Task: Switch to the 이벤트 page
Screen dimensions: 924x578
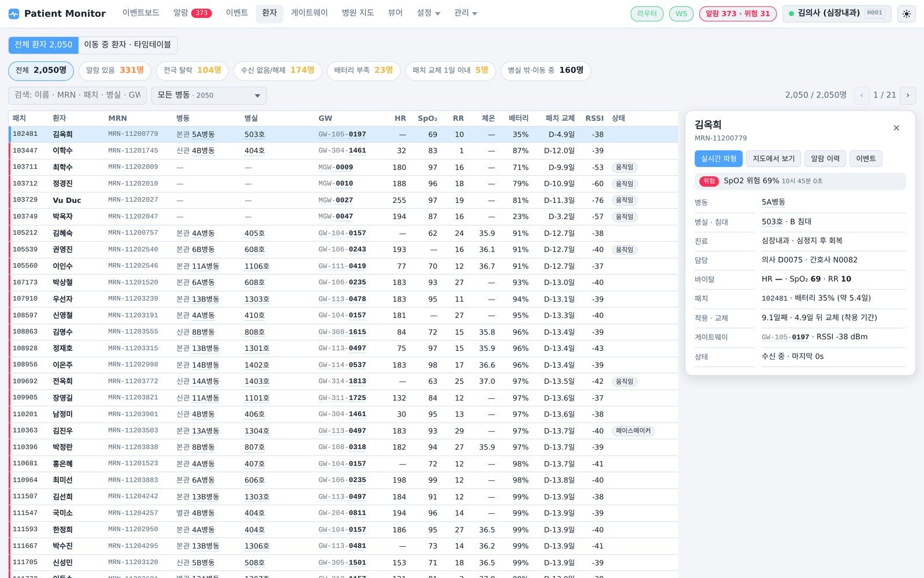Action: pos(237,13)
